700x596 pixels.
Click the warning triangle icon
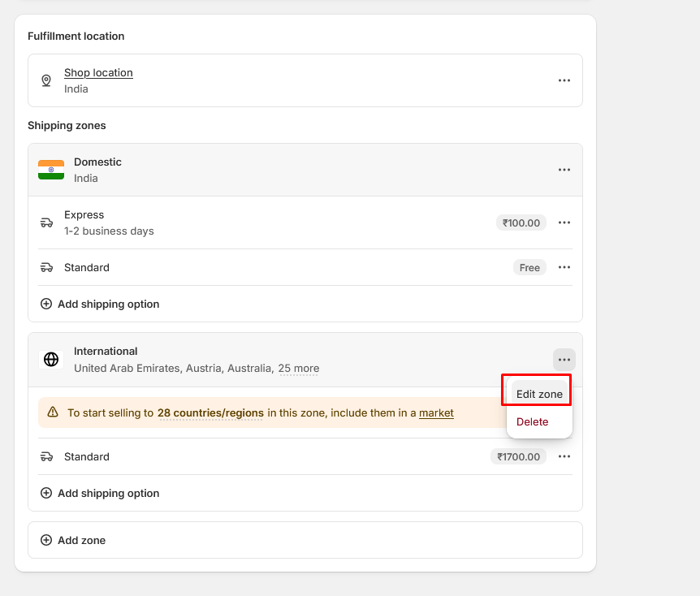[53, 412]
